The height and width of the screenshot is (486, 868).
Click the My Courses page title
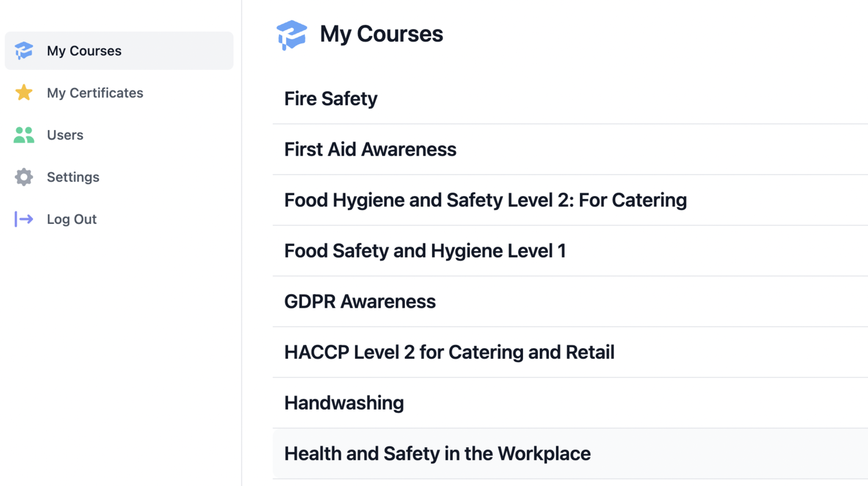381,34
